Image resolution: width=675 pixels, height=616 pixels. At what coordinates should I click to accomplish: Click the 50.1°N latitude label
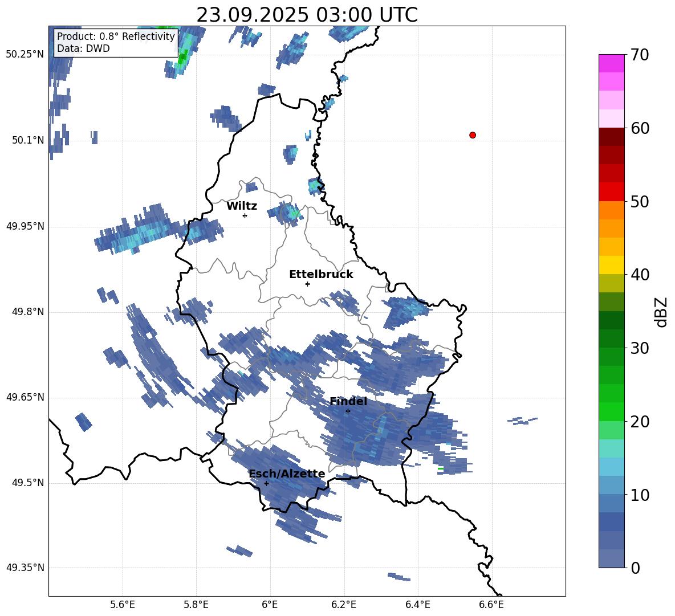(x=28, y=140)
